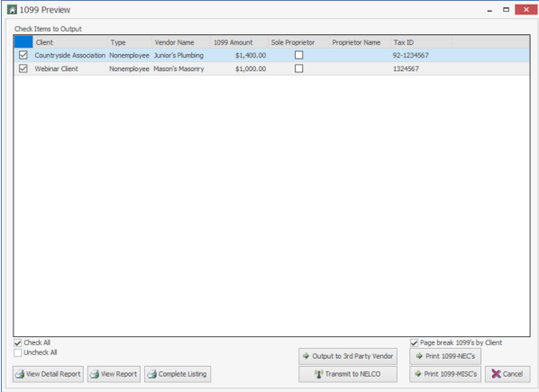Toggle the Check All checkbox

17,342
